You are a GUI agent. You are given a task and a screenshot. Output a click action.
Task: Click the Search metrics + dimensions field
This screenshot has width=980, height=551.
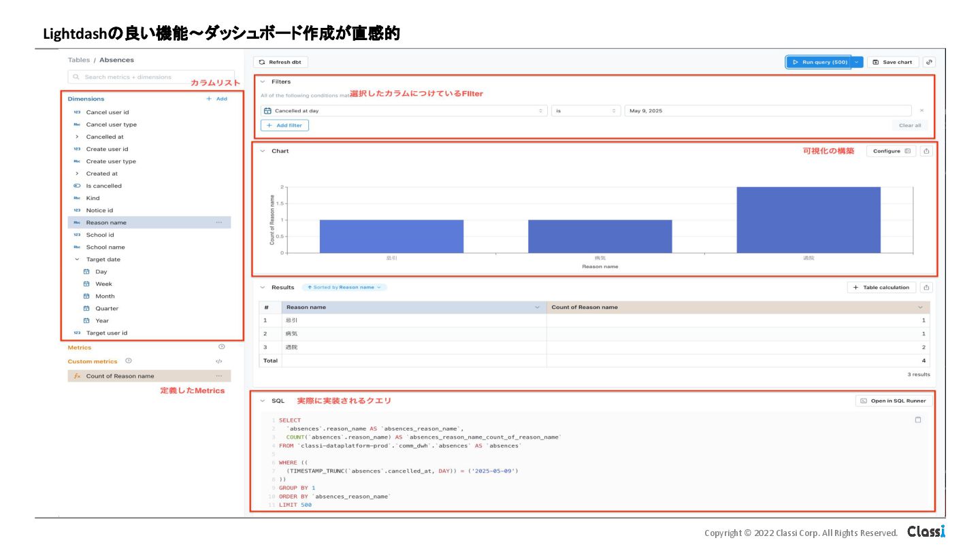click(151, 77)
